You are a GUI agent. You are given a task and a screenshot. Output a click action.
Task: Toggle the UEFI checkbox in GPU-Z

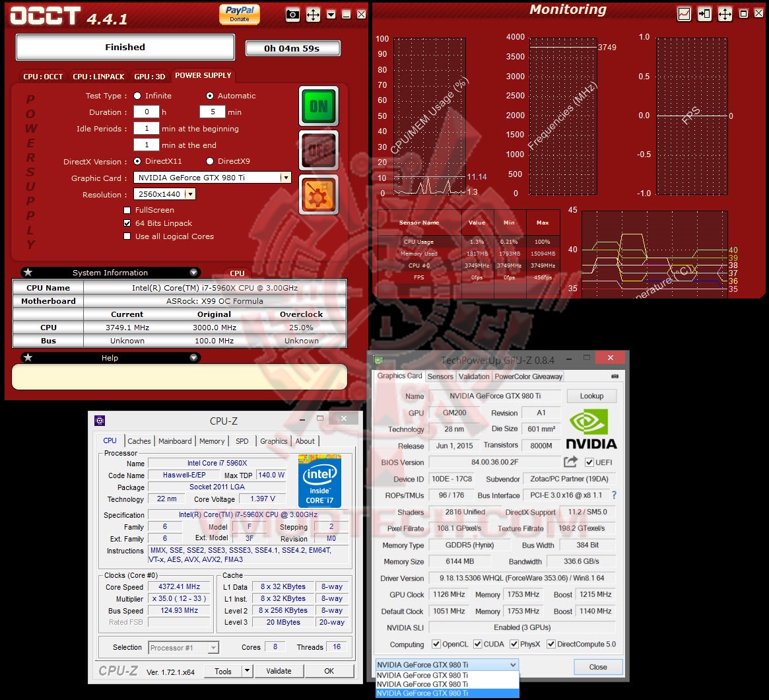[x=589, y=462]
